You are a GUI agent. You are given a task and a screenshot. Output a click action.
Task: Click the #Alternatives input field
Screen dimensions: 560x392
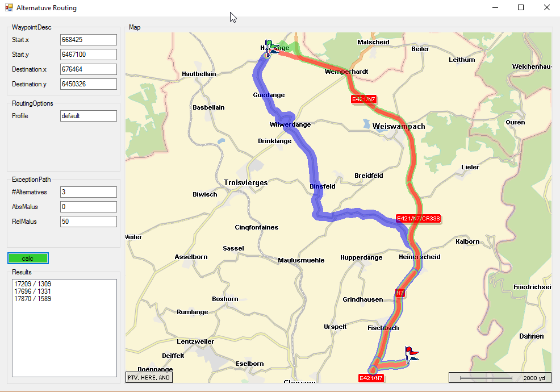pyautogui.click(x=88, y=192)
